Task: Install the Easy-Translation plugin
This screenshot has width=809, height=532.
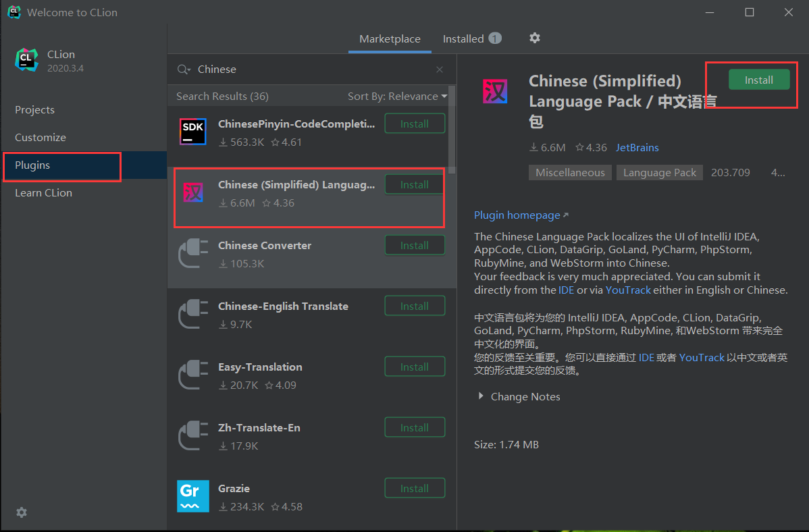Action: [415, 367]
